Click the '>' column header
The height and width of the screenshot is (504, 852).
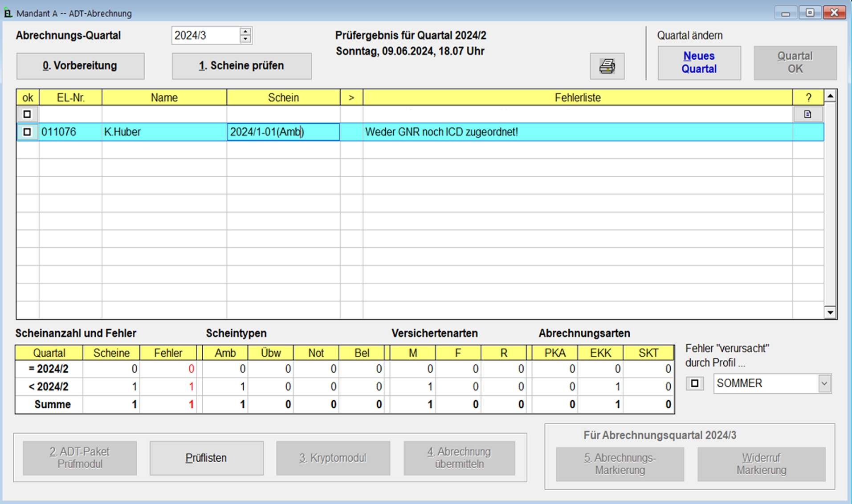(x=351, y=98)
